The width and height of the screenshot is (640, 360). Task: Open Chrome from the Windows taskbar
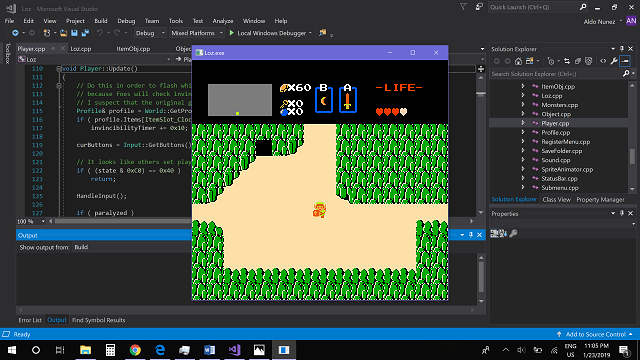click(135, 350)
